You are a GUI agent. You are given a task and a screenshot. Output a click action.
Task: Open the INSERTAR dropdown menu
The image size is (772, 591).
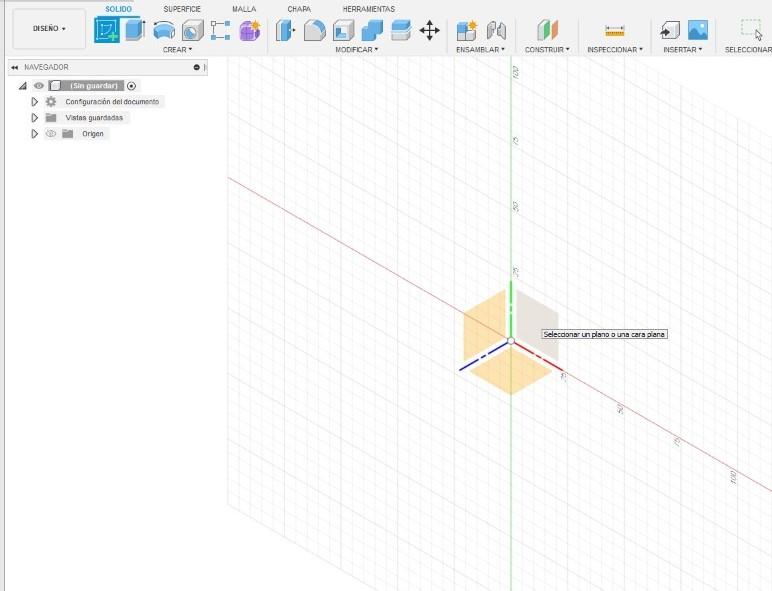[x=682, y=50]
